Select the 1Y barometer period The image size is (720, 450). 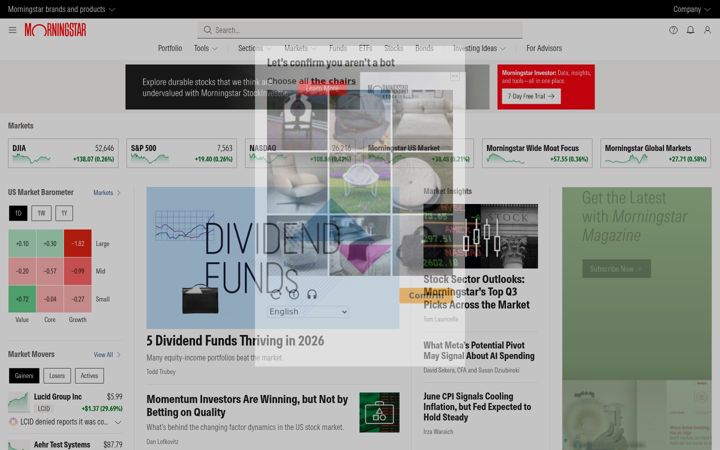pos(64,213)
